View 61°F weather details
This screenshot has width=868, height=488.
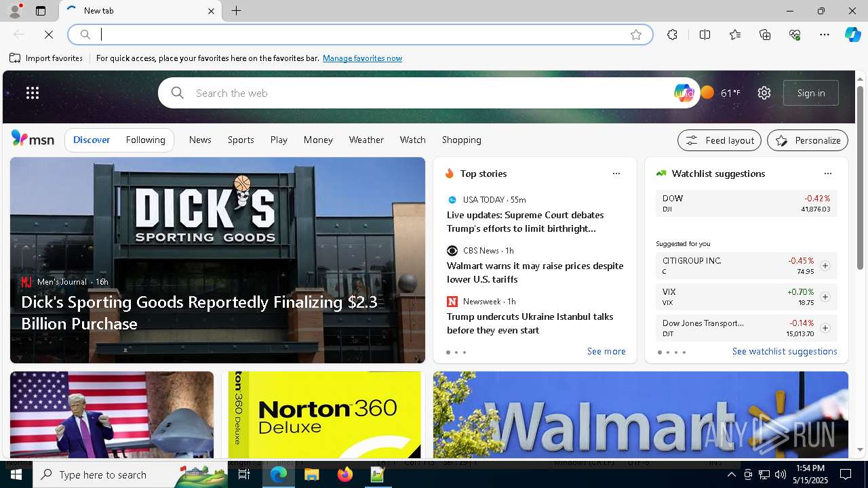pyautogui.click(x=720, y=93)
